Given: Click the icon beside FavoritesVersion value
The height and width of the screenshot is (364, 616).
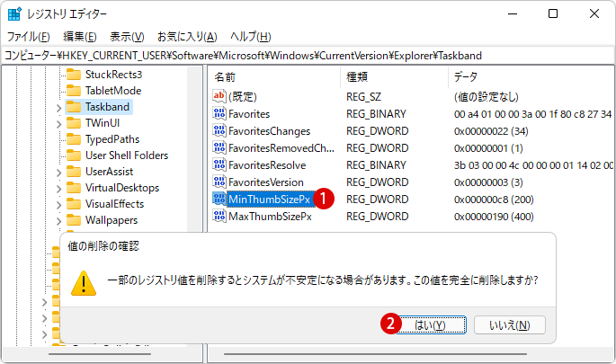Looking at the screenshot, I should coord(219,182).
